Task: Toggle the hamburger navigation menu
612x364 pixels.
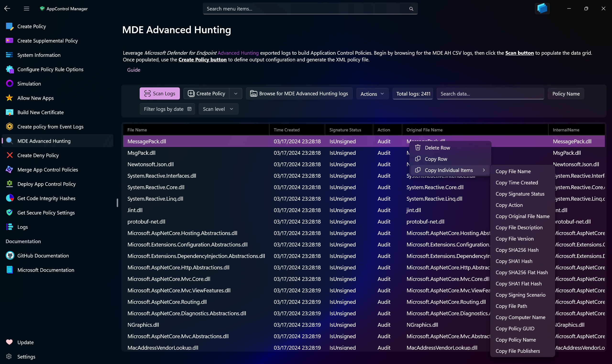Action: click(27, 9)
